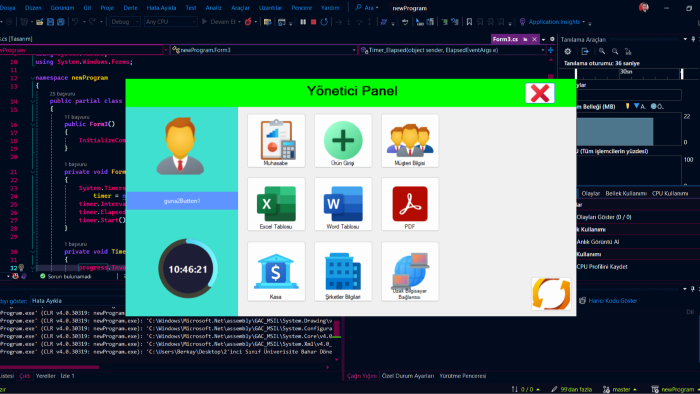The image size is (700, 394).
Task: Open the Çağrı Yığını bottom tab
Action: (x=362, y=376)
